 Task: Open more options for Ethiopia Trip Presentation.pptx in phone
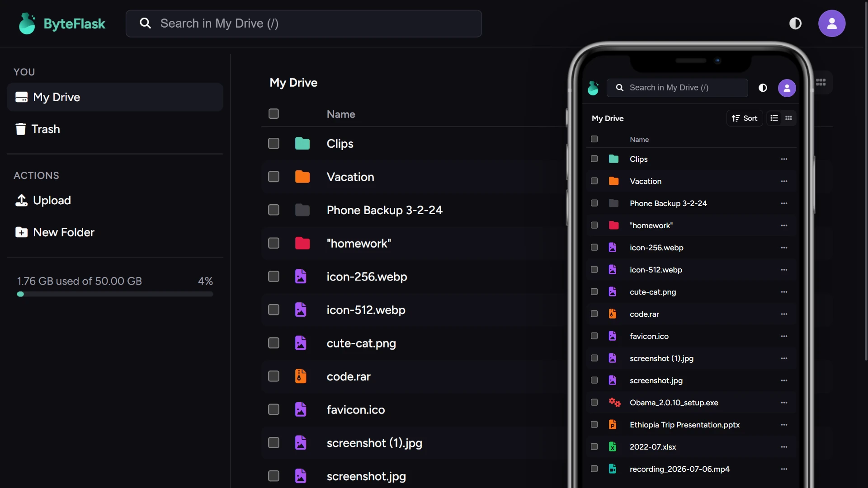tap(784, 425)
